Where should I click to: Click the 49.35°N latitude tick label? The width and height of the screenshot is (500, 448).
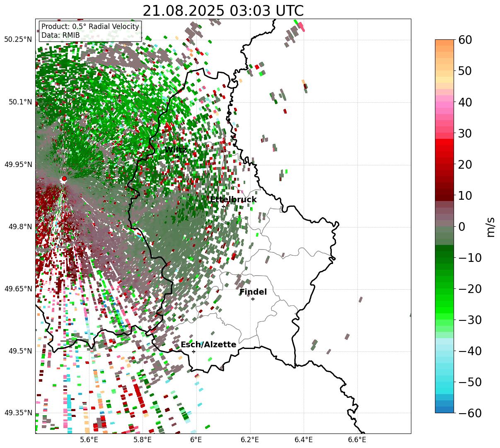click(18, 413)
